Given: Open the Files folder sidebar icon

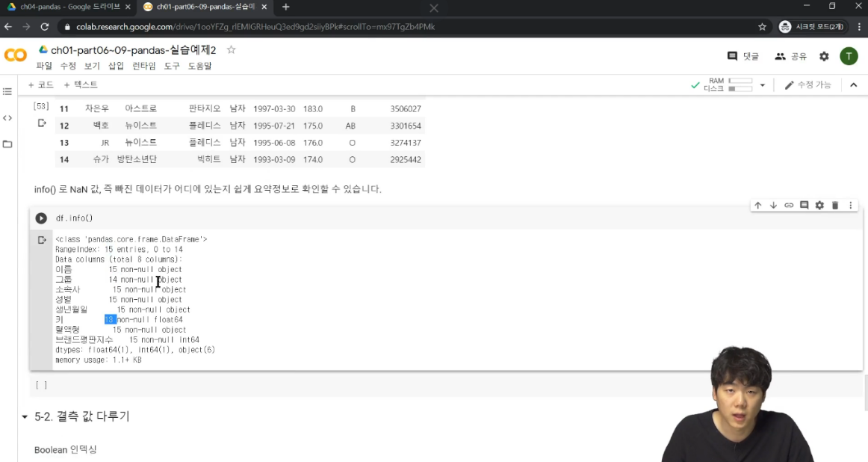Looking at the screenshot, I should tap(7, 144).
